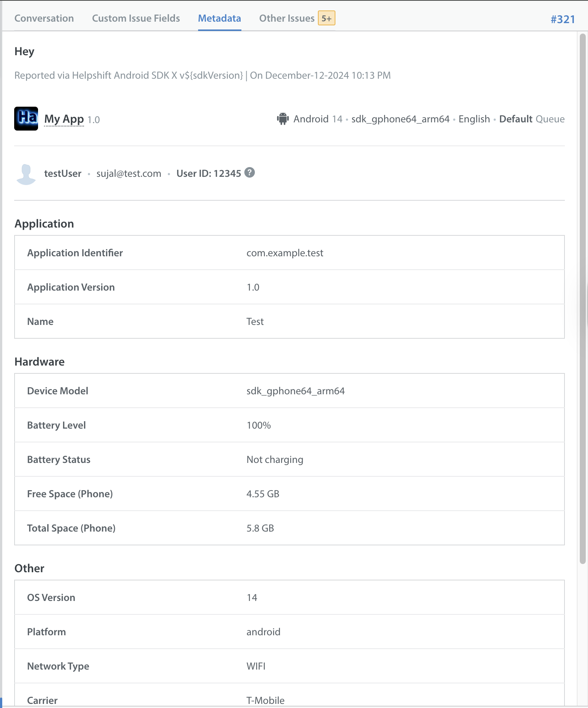The width and height of the screenshot is (588, 708).
Task: Click the Device Model value sdk_gphone64_arm64
Action: (295, 391)
